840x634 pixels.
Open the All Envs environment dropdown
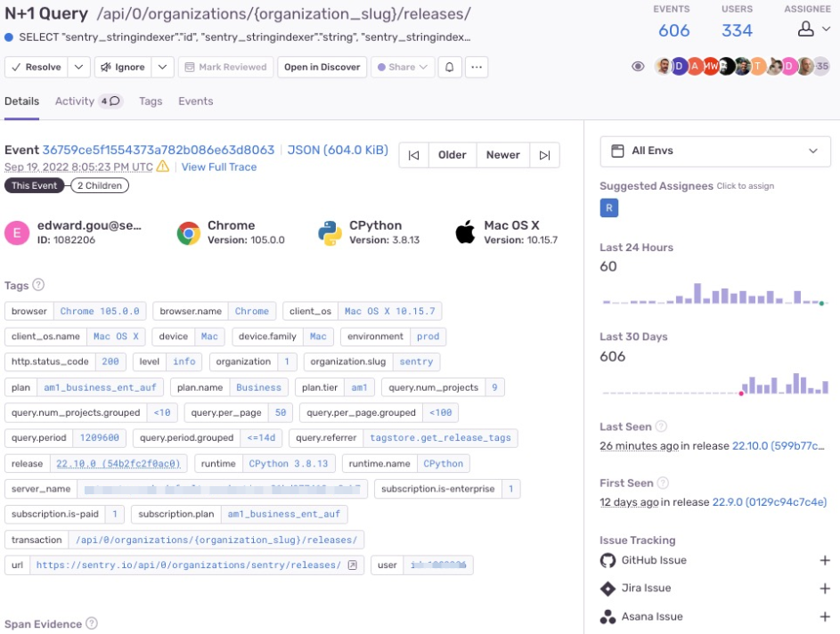tap(715, 151)
